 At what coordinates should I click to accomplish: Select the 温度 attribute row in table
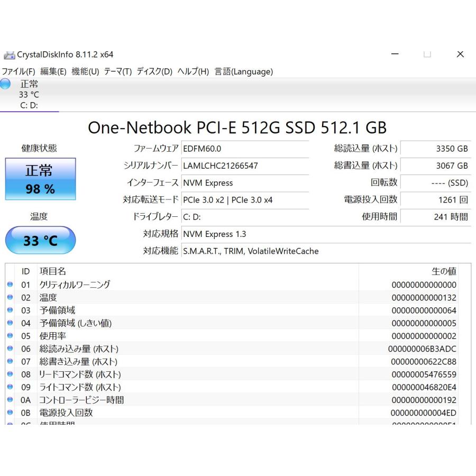click(x=232, y=297)
